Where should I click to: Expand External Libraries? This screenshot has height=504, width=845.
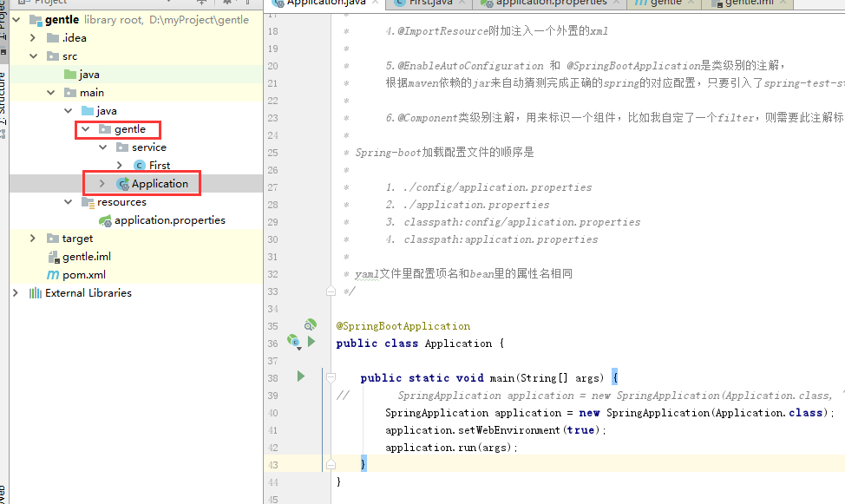point(16,292)
